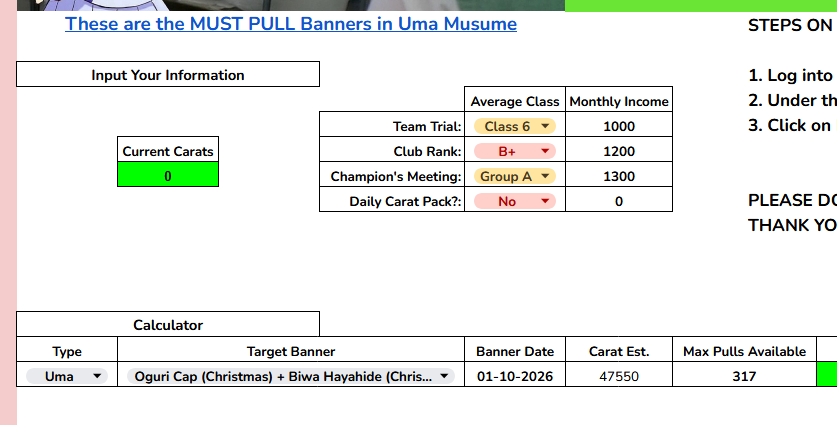This screenshot has width=837, height=425.
Task: Select the monthly income cell showing 1300
Action: (x=619, y=175)
